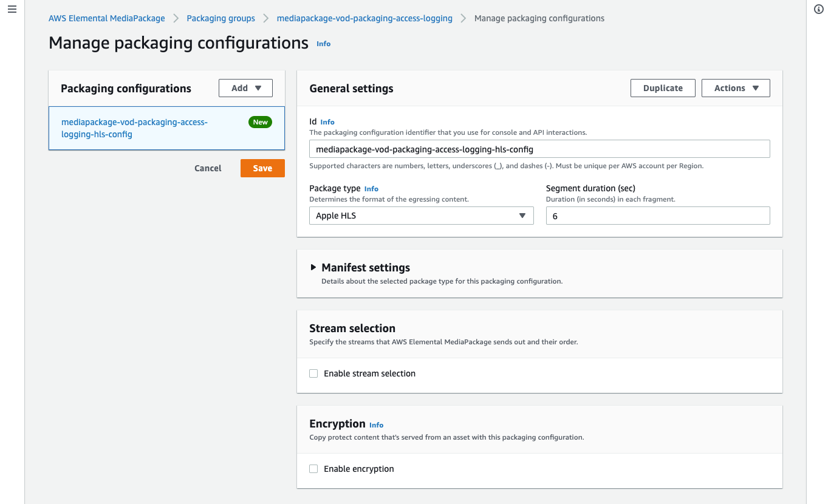The width and height of the screenshot is (831, 504).
Task: Open the hamburger navigation menu
Action: pos(12,10)
